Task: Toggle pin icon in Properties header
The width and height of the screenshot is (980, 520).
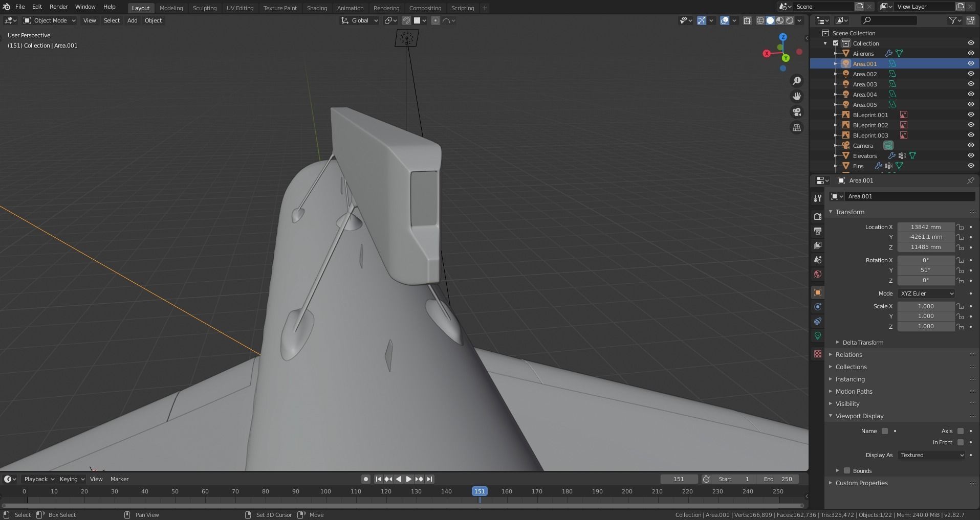Action: (x=970, y=180)
